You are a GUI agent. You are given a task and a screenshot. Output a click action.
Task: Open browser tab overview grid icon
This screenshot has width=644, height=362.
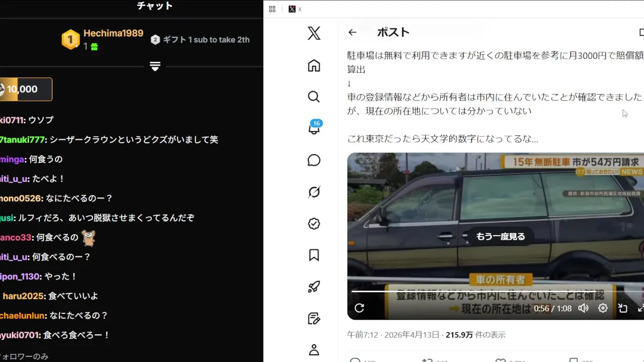(x=272, y=9)
